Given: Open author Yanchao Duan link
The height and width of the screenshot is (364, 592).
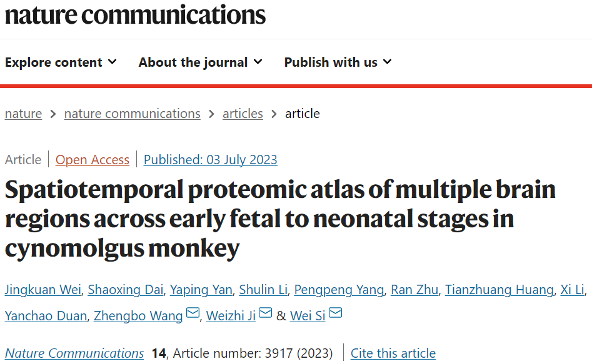Looking at the screenshot, I should point(46,316).
